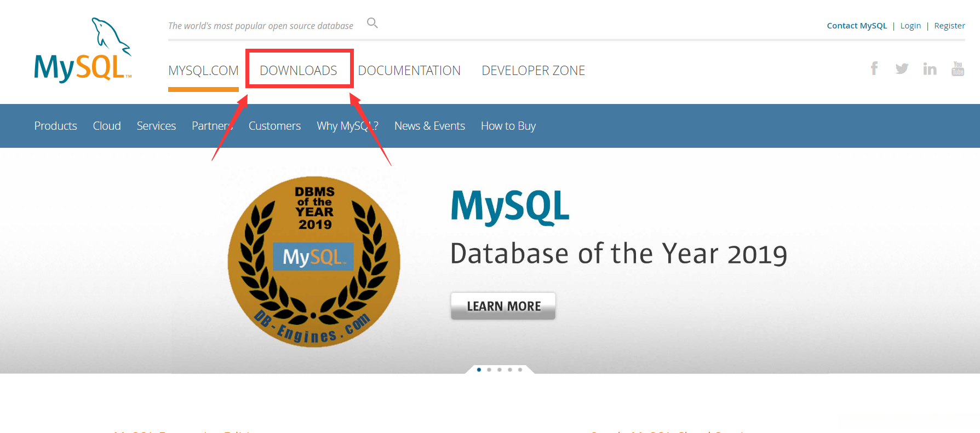Click the Database of the Year 2019 text
This screenshot has height=433, width=980.
(x=619, y=254)
